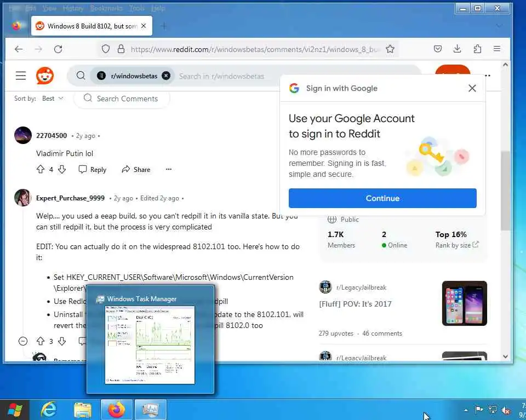Select the 'Windows 8 Build 8102' tab
Screen dimensions: 526x420
[x=92, y=26]
